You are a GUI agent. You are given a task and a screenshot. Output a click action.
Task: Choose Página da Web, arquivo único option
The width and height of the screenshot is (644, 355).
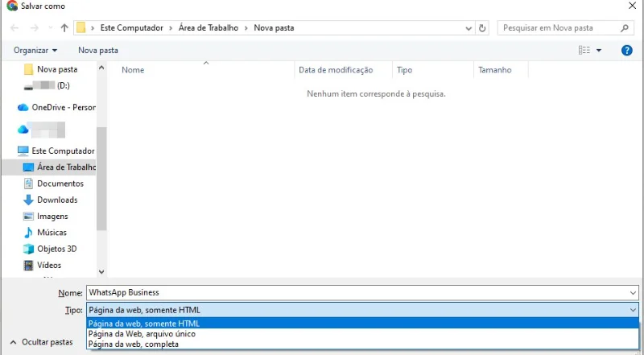[x=362, y=333]
